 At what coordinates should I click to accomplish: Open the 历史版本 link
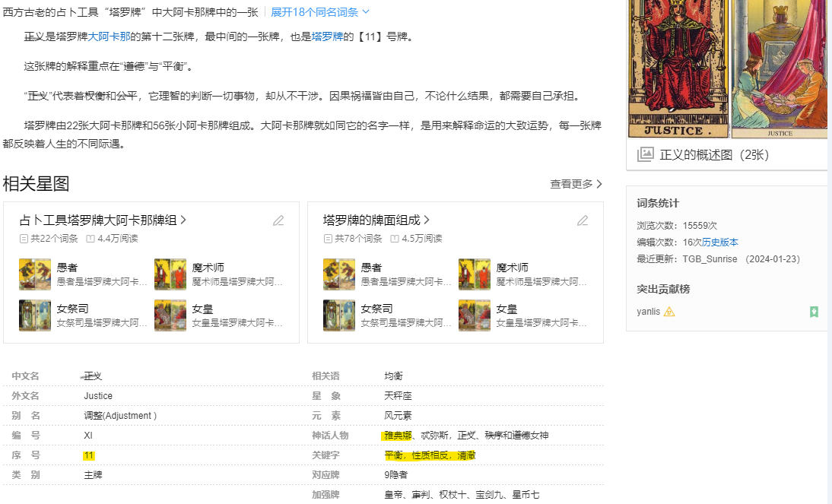(719, 242)
